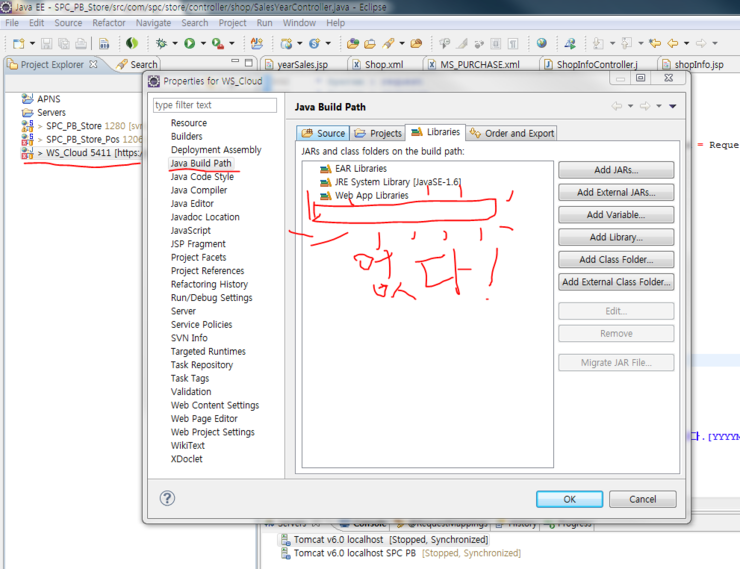Image resolution: width=740 pixels, height=569 pixels.
Task: Switch to the Projects tab
Action: 378,133
